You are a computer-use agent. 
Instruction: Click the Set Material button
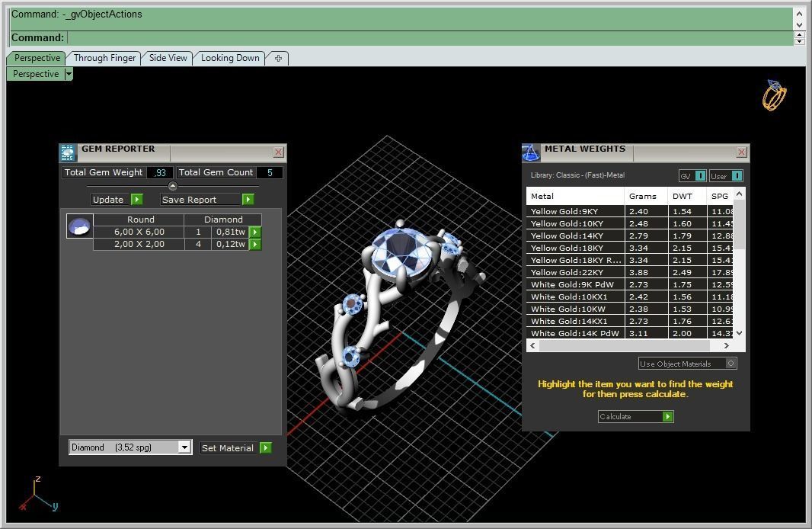tap(228, 447)
